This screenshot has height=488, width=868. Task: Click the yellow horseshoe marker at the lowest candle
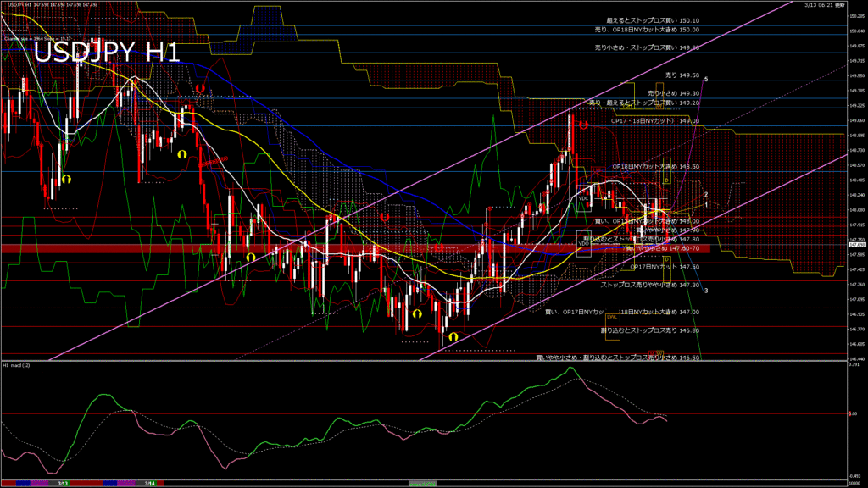click(453, 336)
